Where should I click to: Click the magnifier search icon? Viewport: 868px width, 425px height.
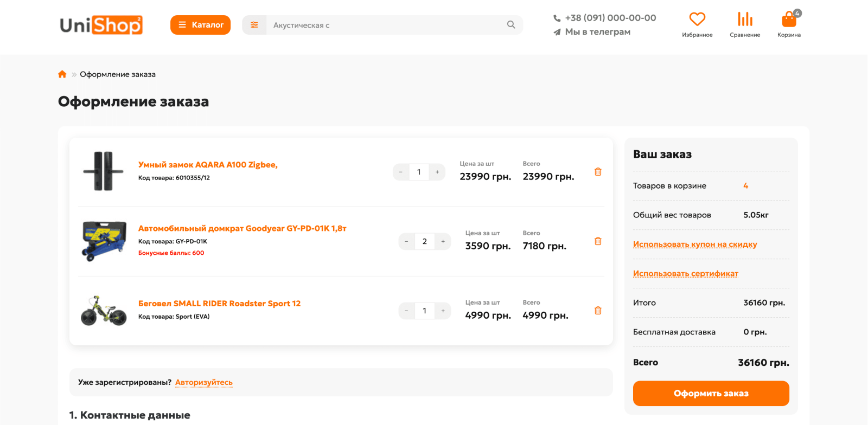[511, 24]
